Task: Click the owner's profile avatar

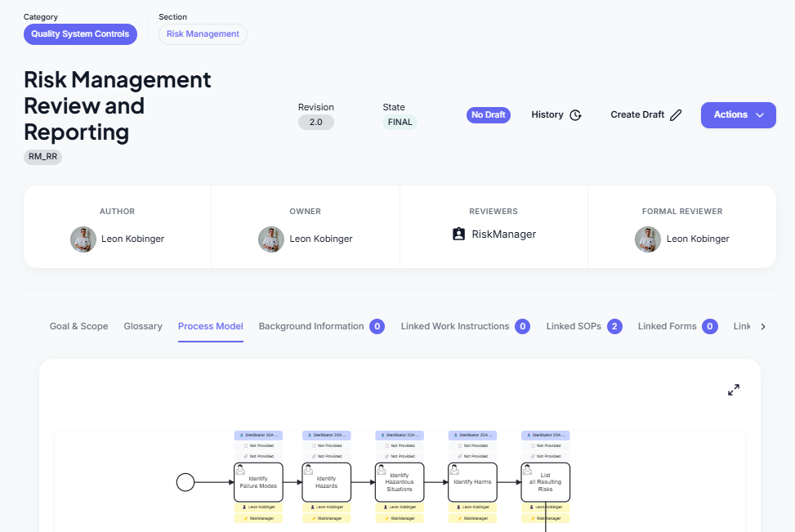Action: click(271, 239)
